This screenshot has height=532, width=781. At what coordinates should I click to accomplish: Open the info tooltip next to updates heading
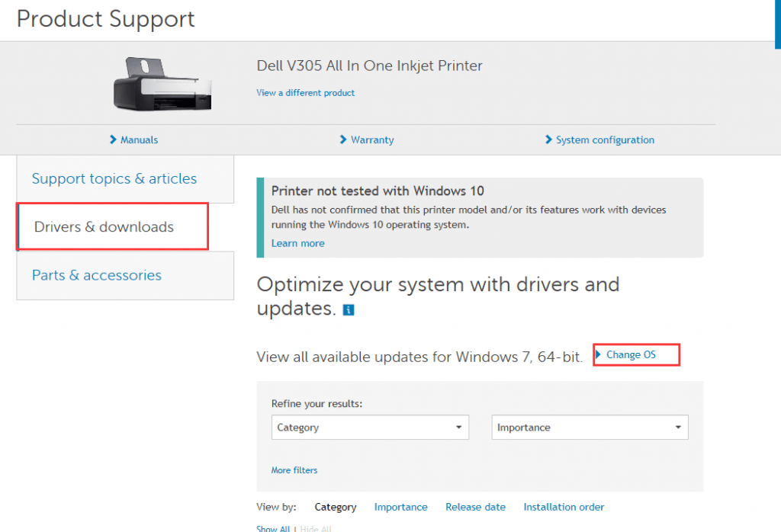(349, 309)
